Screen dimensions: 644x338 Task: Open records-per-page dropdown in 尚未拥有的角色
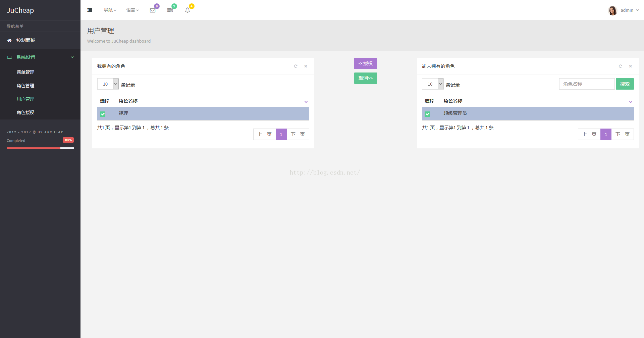point(433,84)
